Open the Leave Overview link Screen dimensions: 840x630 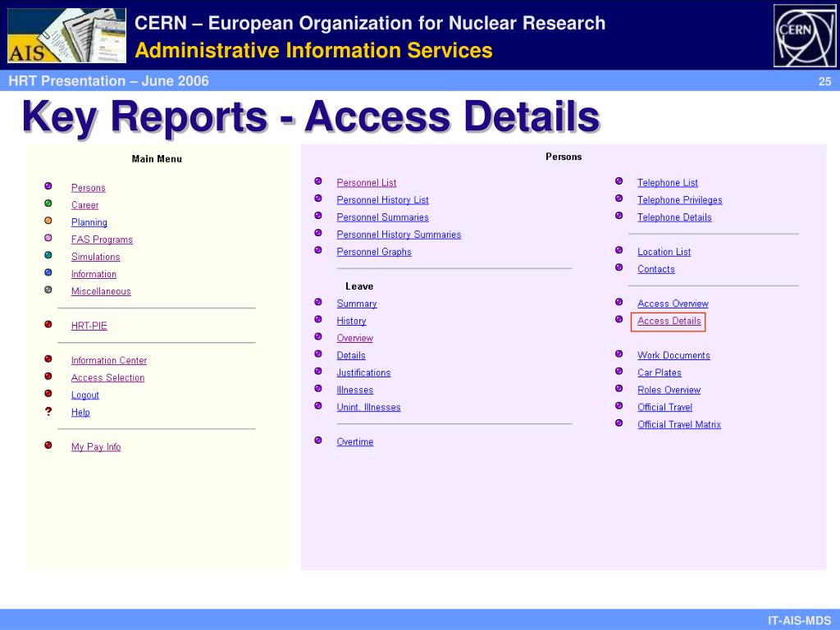tap(355, 338)
